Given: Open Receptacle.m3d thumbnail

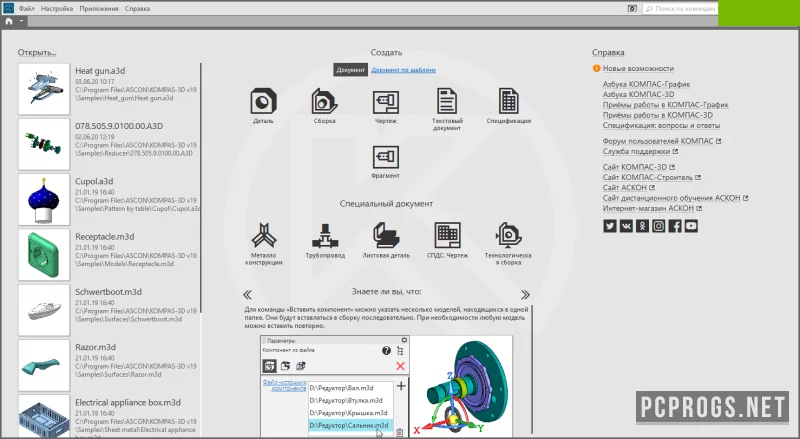Looking at the screenshot, I should (x=44, y=255).
